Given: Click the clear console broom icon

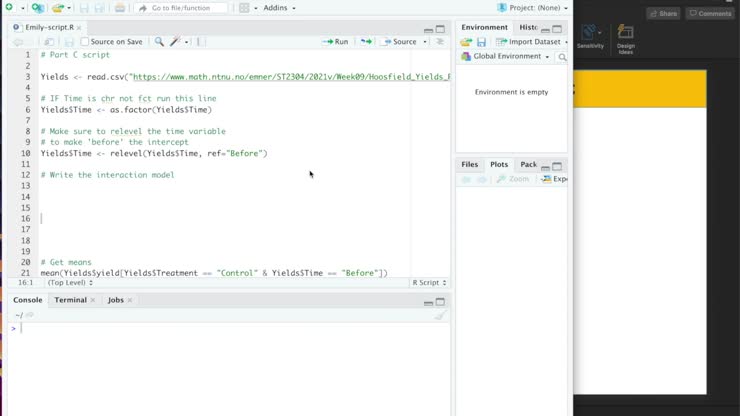Looking at the screenshot, I should pos(439,315).
